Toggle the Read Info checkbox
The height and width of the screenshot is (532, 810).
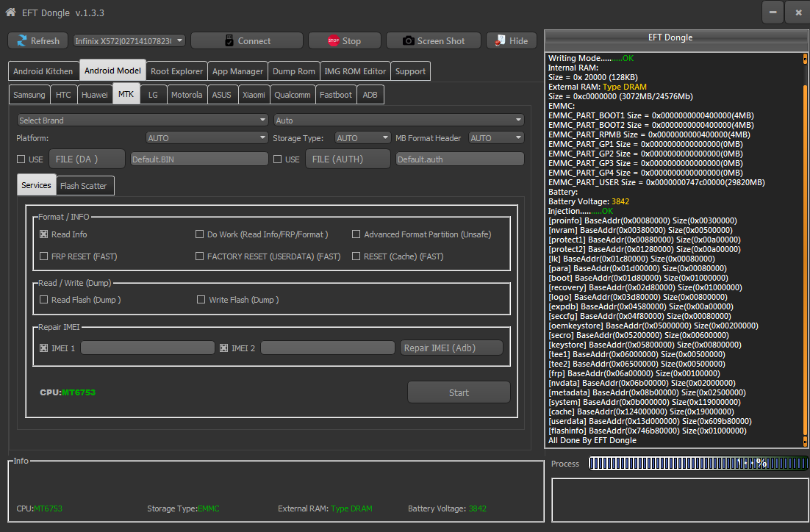coord(44,234)
